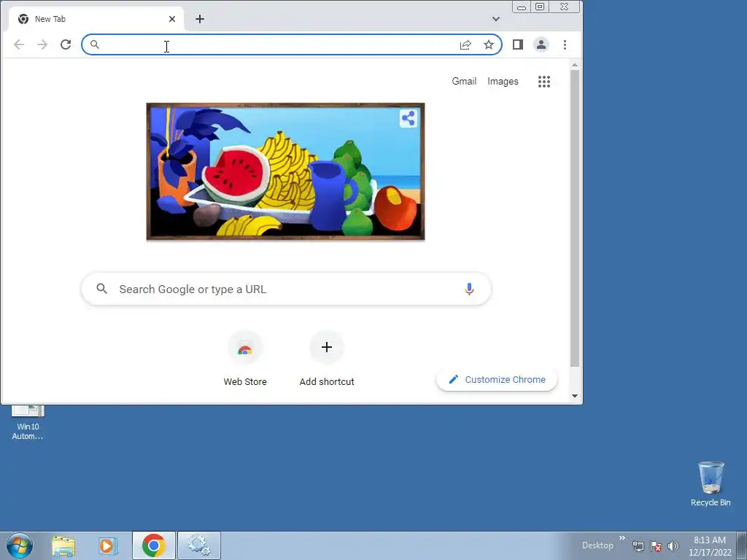
Task: Click the Show desktop strip
Action: (742, 545)
